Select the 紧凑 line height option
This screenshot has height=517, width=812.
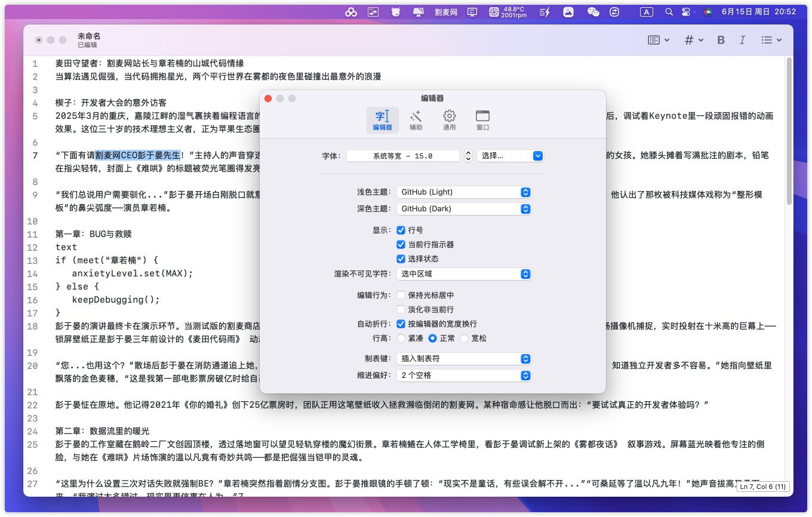(x=401, y=338)
